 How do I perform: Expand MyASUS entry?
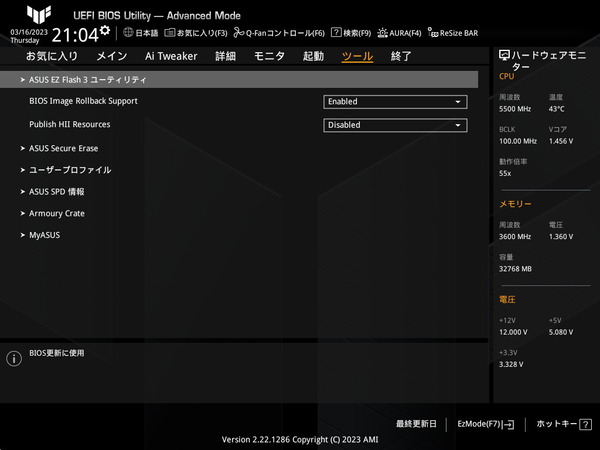click(44, 235)
